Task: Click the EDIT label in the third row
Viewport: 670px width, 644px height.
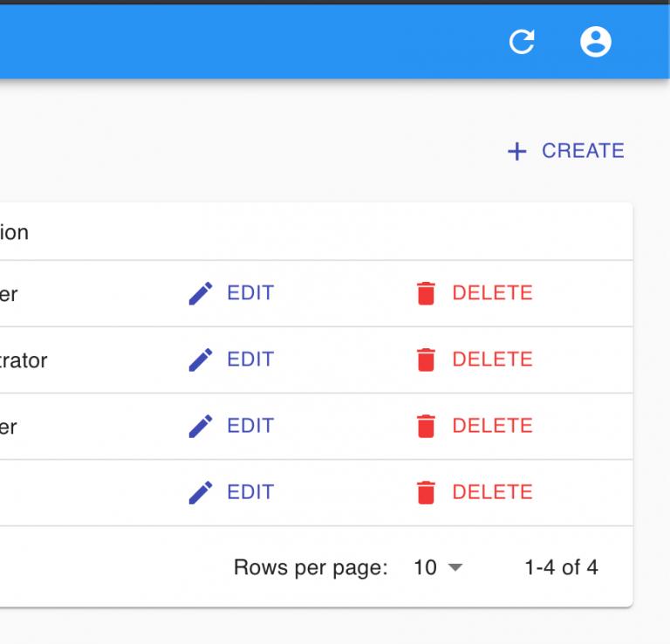Action: [250, 426]
